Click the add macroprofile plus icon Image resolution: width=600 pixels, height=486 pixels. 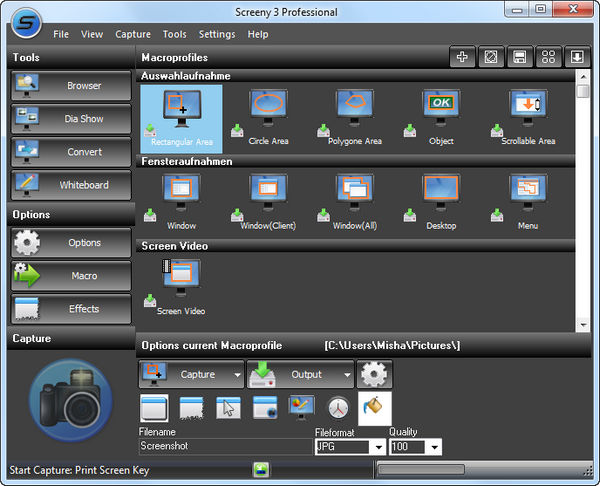(462, 57)
